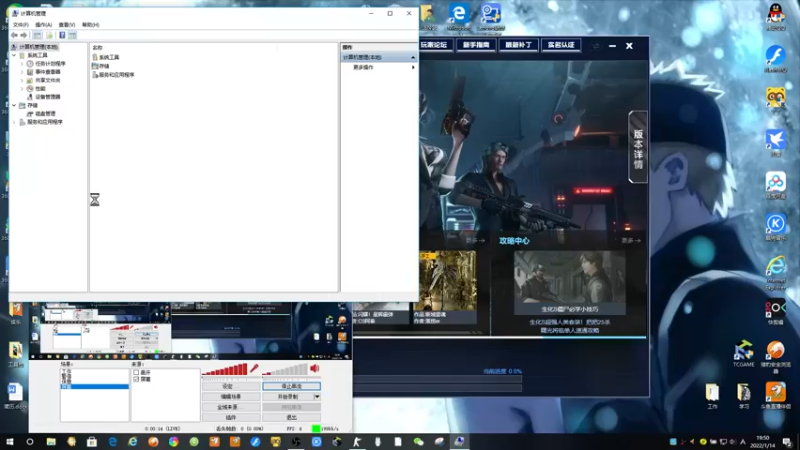
Task: Click 最新补丁 button in game launcher
Action: click(x=518, y=45)
